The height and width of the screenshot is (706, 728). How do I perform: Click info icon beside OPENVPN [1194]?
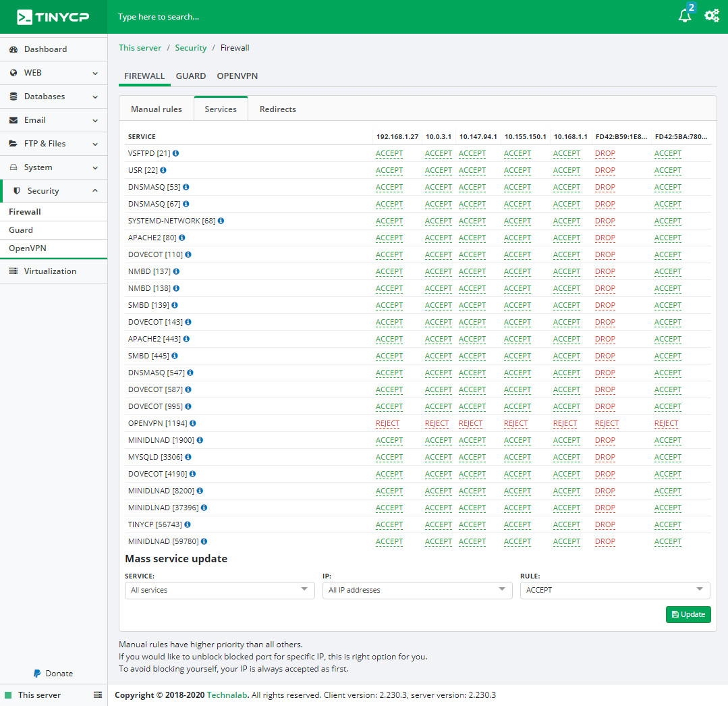click(193, 423)
